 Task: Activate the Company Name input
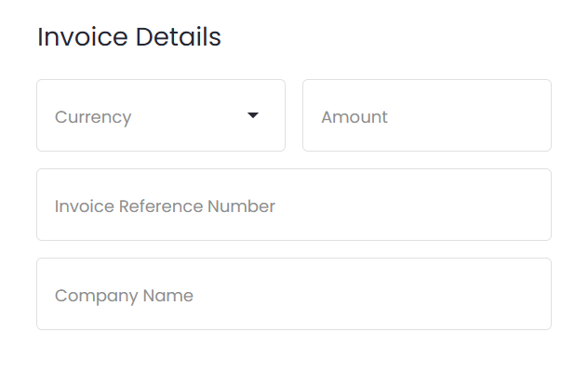click(x=293, y=294)
